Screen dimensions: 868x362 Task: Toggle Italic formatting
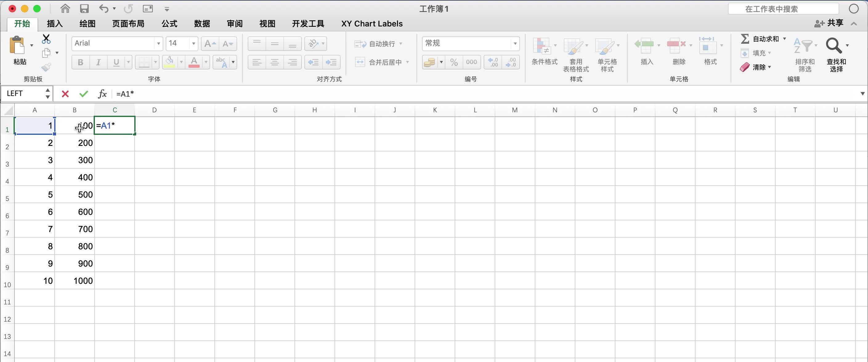tap(98, 62)
